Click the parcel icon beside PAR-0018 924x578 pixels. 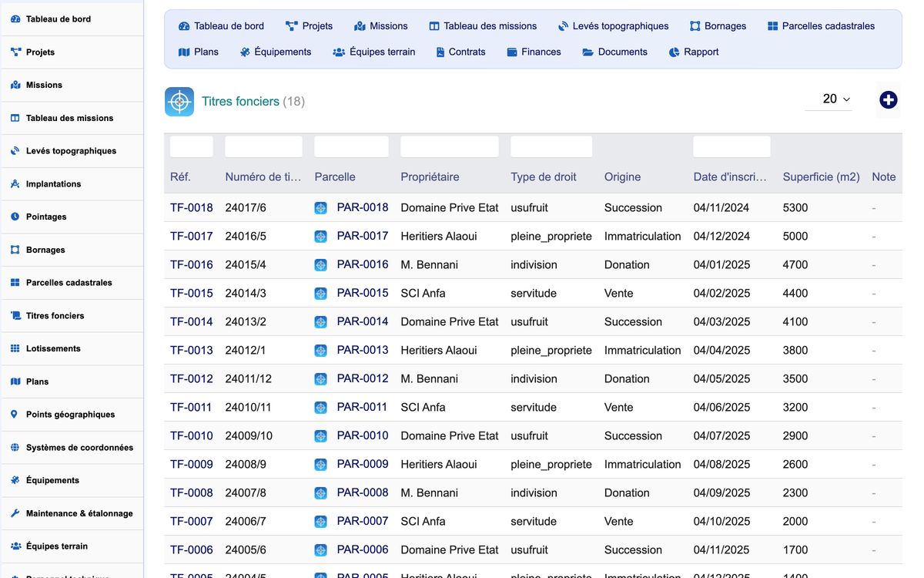point(321,208)
